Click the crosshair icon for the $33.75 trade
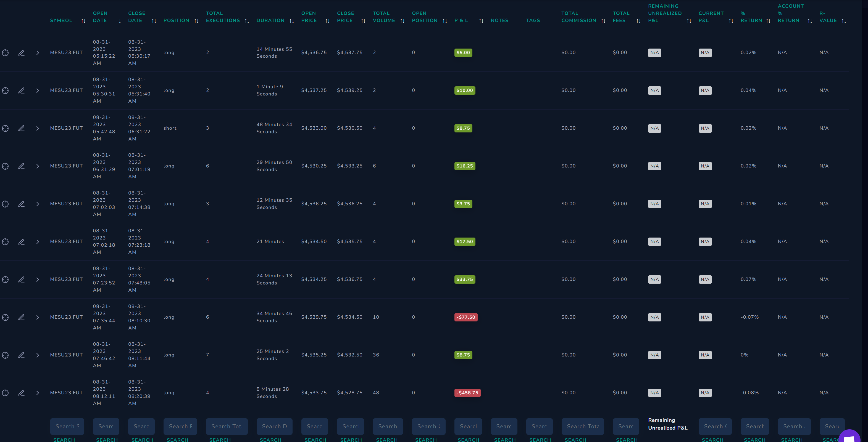 click(x=5, y=279)
